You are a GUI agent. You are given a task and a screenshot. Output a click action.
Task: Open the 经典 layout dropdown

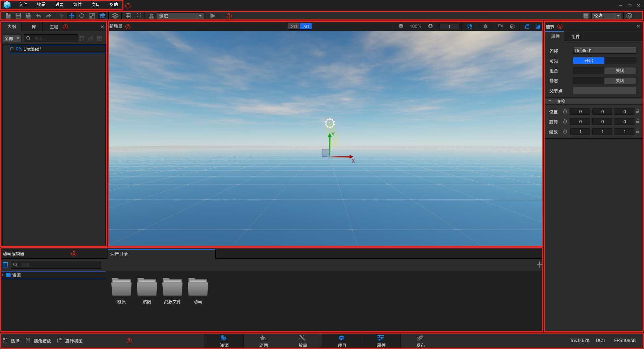[607, 16]
